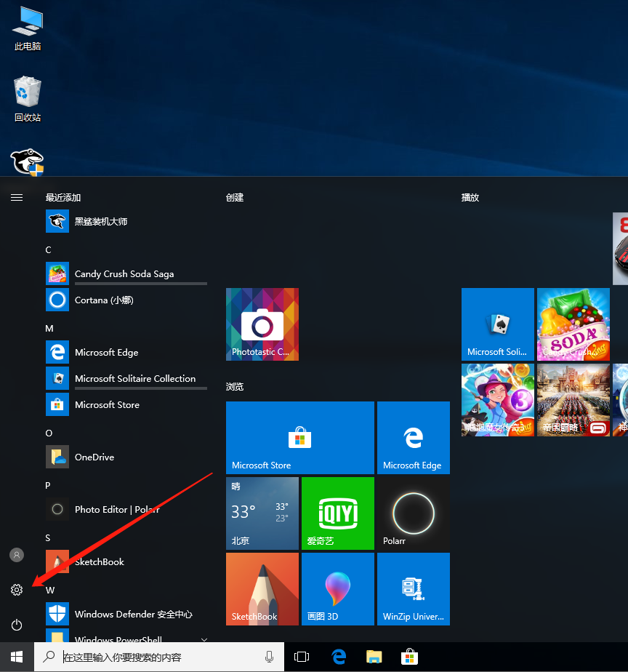
Task: Open the Microsoft Solitaire tile
Action: click(498, 324)
